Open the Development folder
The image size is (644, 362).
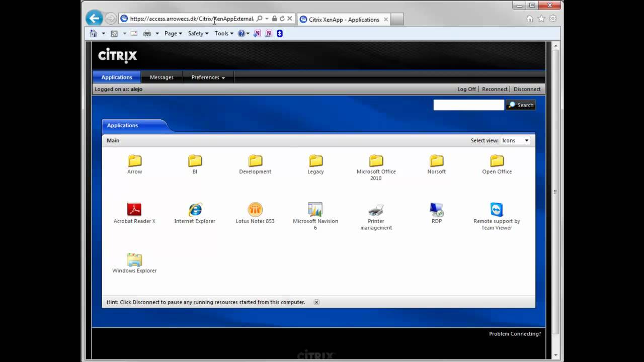tap(255, 164)
